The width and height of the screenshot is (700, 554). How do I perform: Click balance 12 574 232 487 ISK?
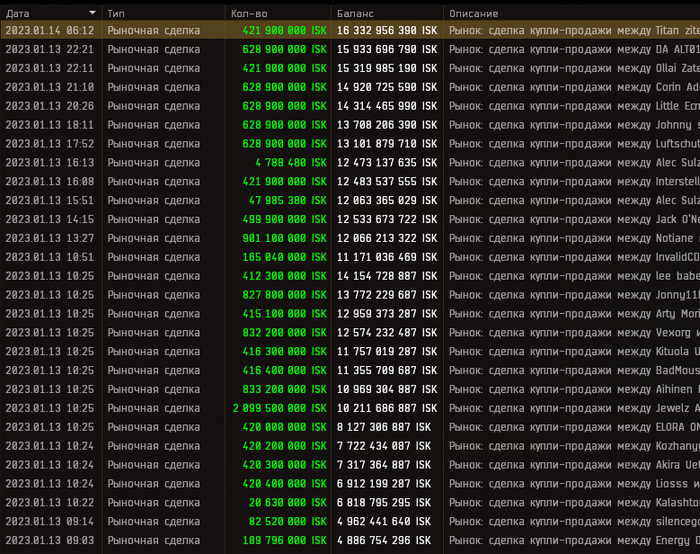click(x=387, y=333)
